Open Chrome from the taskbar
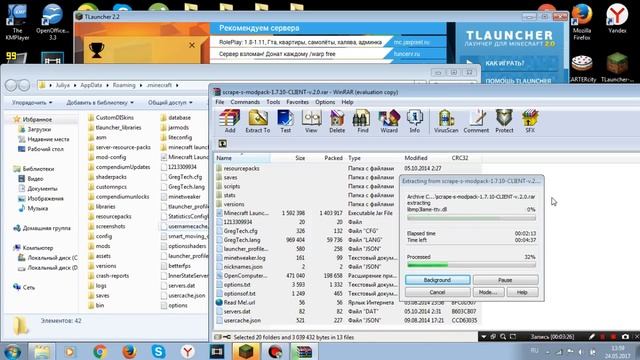The image size is (640, 360). (100, 351)
